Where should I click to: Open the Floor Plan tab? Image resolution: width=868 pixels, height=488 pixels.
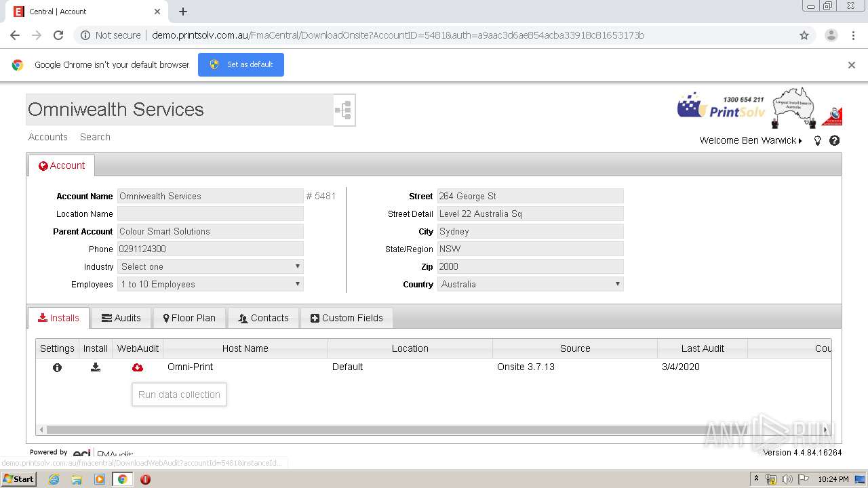[189, 318]
